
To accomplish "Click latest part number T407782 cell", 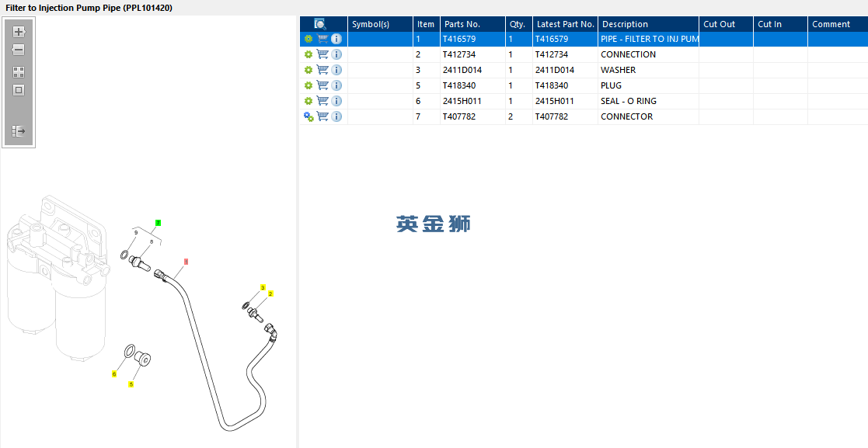I will pyautogui.click(x=565, y=116).
